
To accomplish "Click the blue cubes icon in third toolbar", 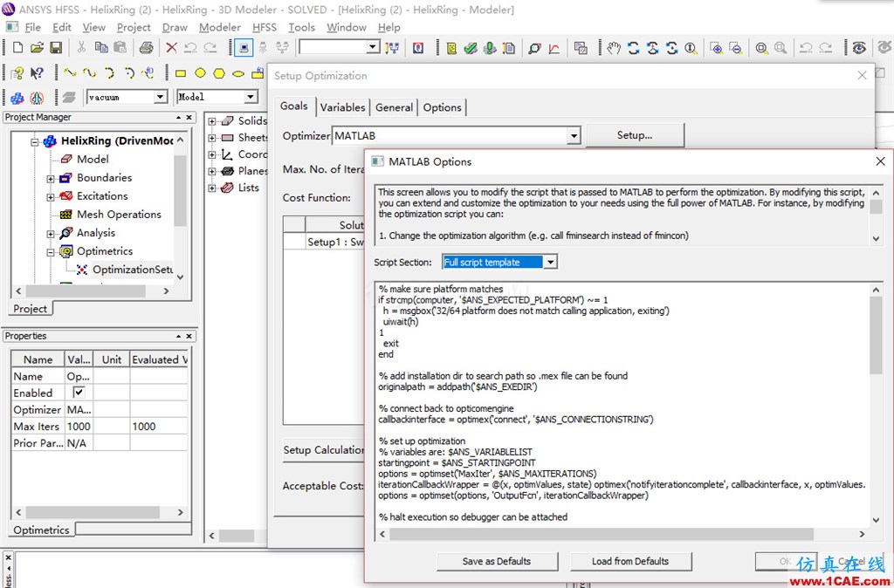I will click(x=17, y=98).
